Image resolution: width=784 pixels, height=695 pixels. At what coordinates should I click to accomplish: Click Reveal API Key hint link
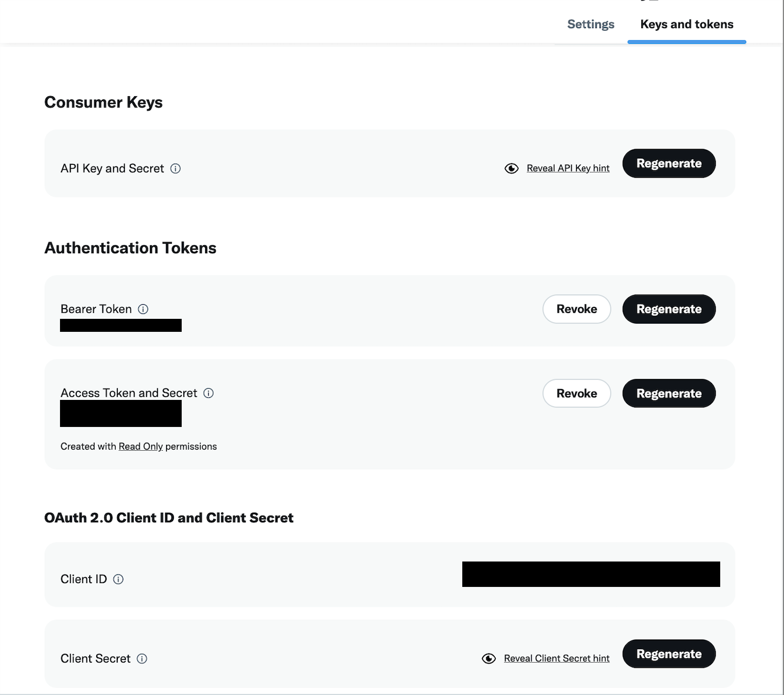568,168
